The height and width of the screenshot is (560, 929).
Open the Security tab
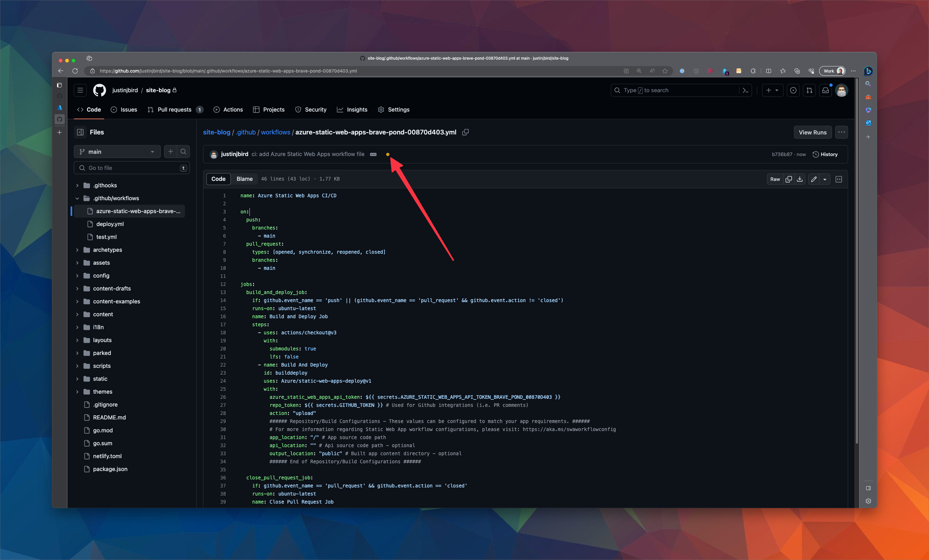[x=311, y=109]
